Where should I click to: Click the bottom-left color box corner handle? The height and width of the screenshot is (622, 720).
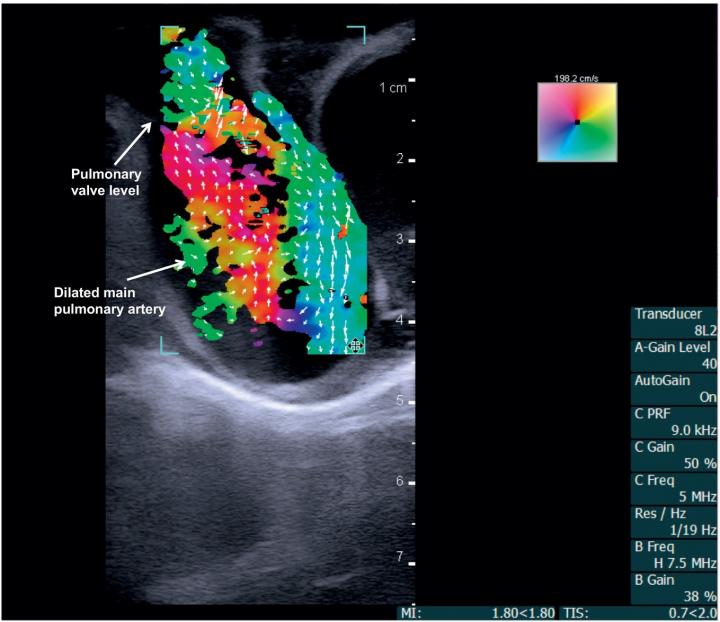pos(166,344)
